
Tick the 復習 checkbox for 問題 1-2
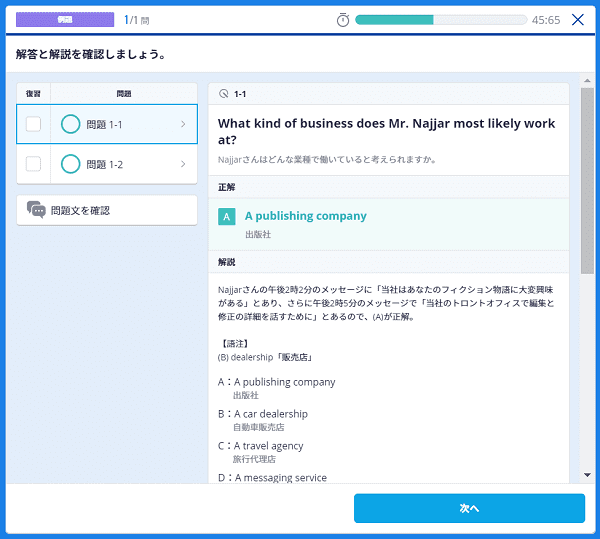tap(33, 164)
